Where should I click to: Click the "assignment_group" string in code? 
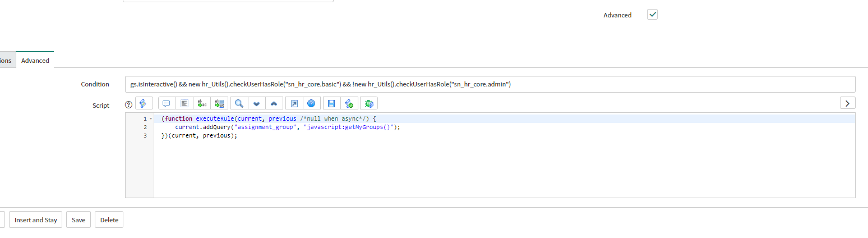click(265, 127)
